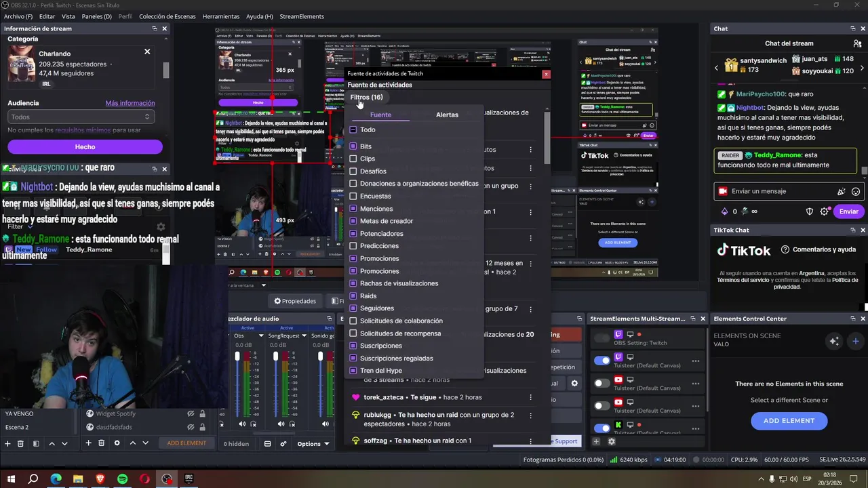Show the dasdfadsfads source eye

point(191,427)
